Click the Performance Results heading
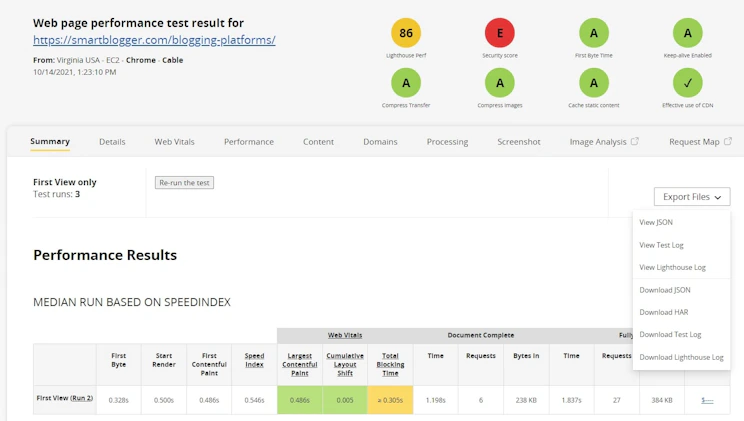 click(x=105, y=255)
